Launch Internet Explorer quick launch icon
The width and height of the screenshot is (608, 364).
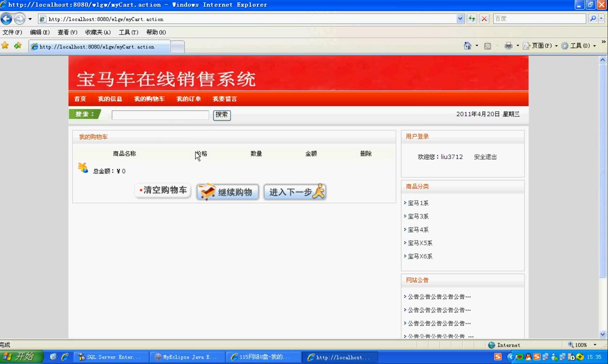click(x=65, y=357)
